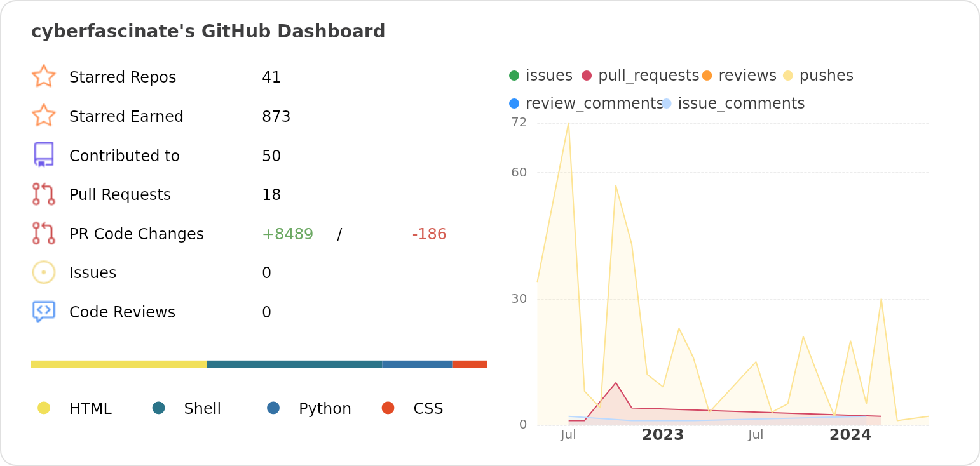This screenshot has height=466, width=980.
Task: Click the 2024 x-axis label
Action: pyautogui.click(x=850, y=435)
